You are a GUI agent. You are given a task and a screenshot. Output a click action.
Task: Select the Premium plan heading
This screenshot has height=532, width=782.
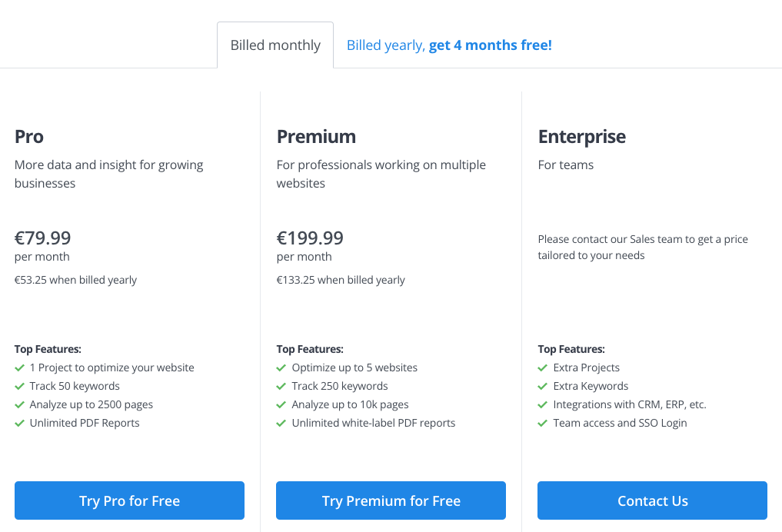tap(316, 137)
